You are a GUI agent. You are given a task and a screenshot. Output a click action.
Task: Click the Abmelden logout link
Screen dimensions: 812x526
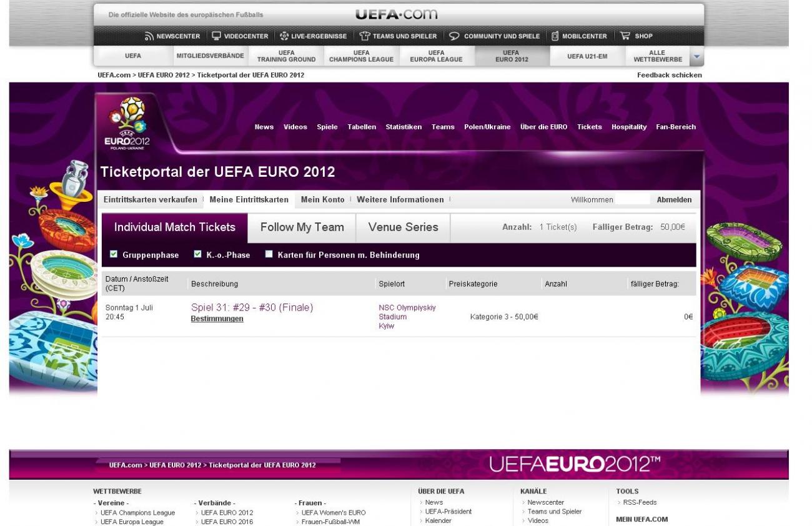(x=674, y=200)
